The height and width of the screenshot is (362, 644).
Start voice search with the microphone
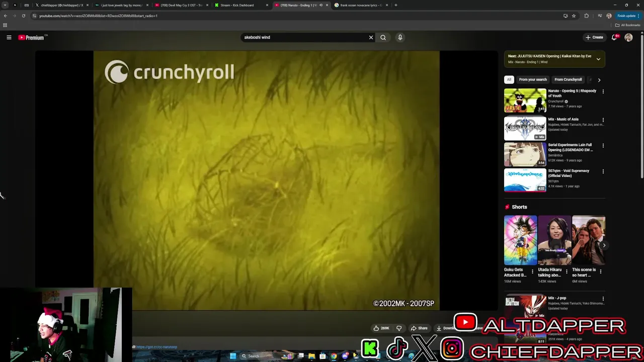(400, 37)
